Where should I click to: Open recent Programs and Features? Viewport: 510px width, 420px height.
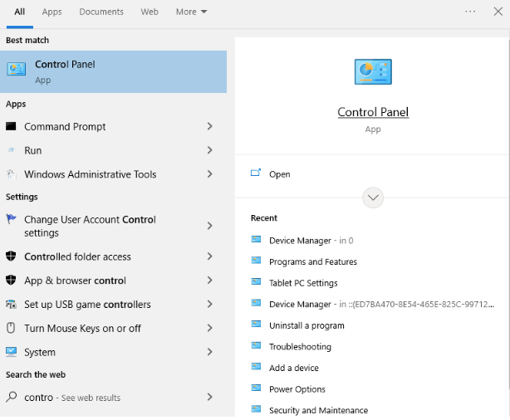click(313, 261)
